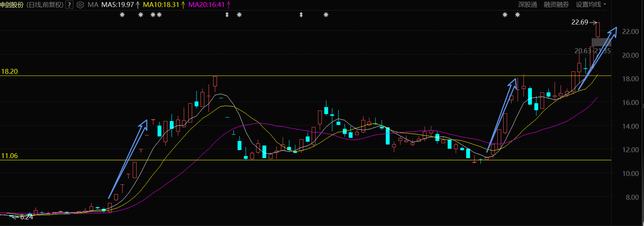Click the rightmost asterisk event marker

[518, 15]
